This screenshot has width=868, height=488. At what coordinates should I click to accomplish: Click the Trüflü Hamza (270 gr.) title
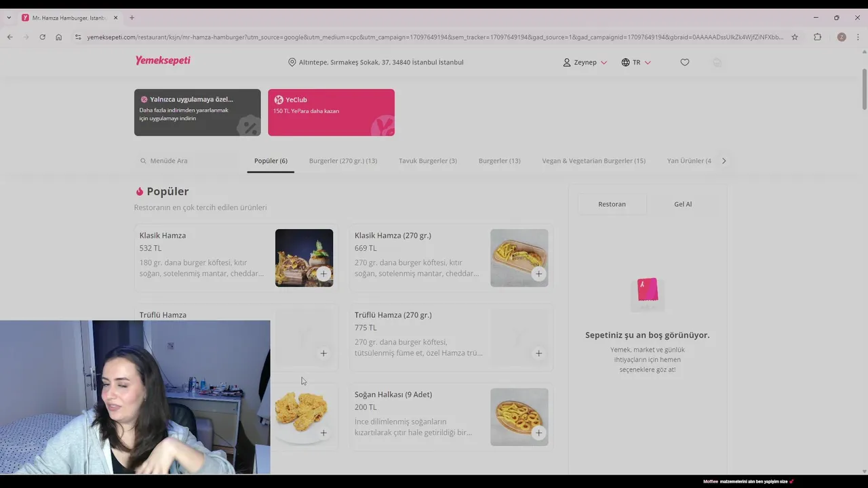pos(393,314)
